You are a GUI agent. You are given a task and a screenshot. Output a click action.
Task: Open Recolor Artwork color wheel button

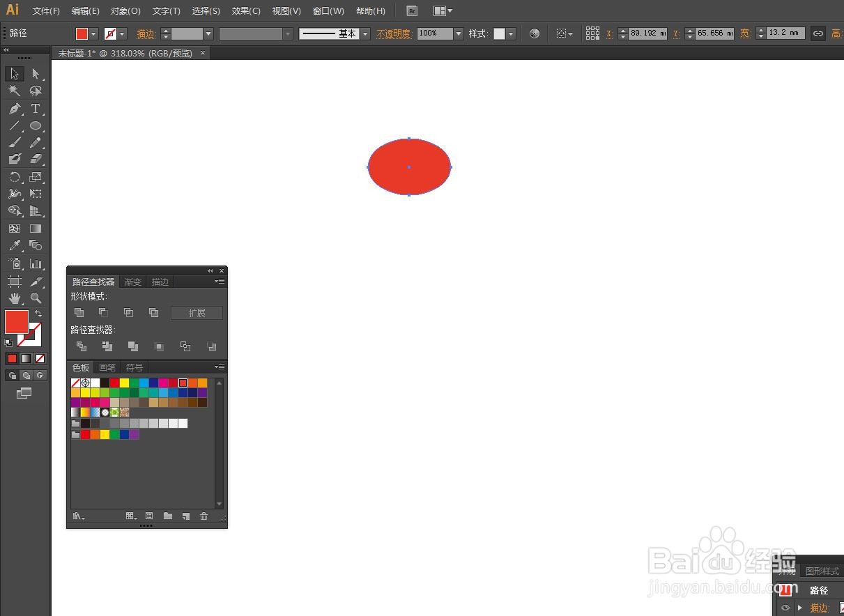click(x=535, y=33)
